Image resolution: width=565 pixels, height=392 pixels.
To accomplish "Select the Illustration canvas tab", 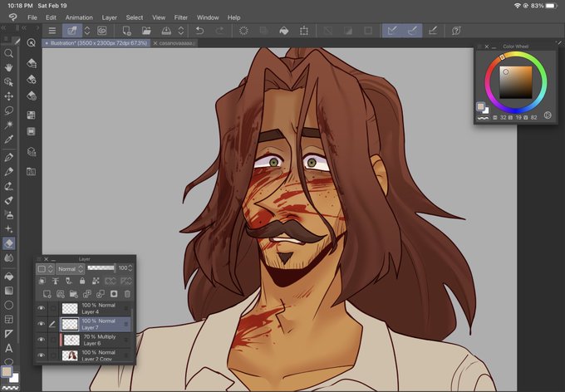I will [96, 43].
